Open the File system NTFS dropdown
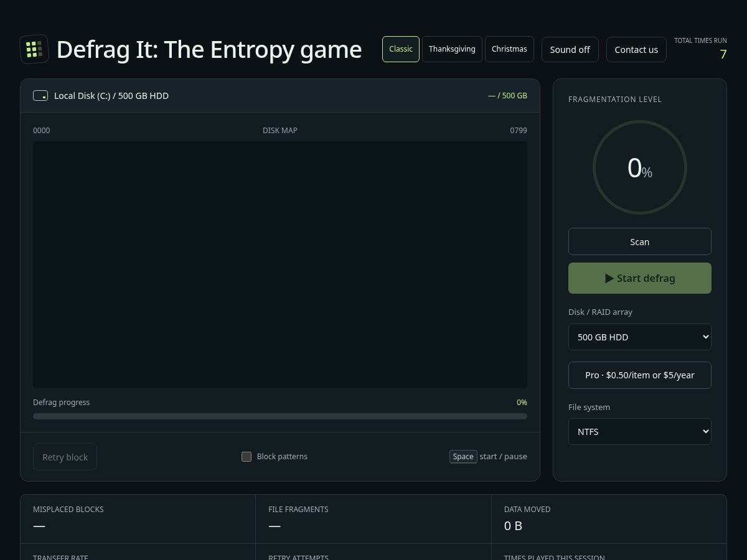This screenshot has height=560, width=747. (639, 431)
